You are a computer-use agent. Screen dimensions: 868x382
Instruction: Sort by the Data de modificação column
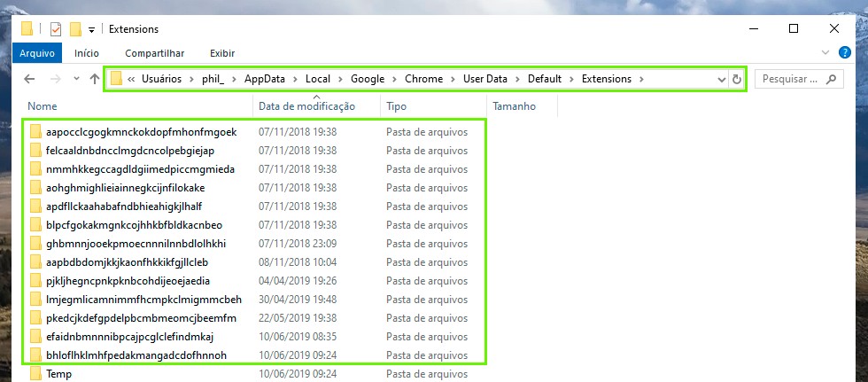306,106
